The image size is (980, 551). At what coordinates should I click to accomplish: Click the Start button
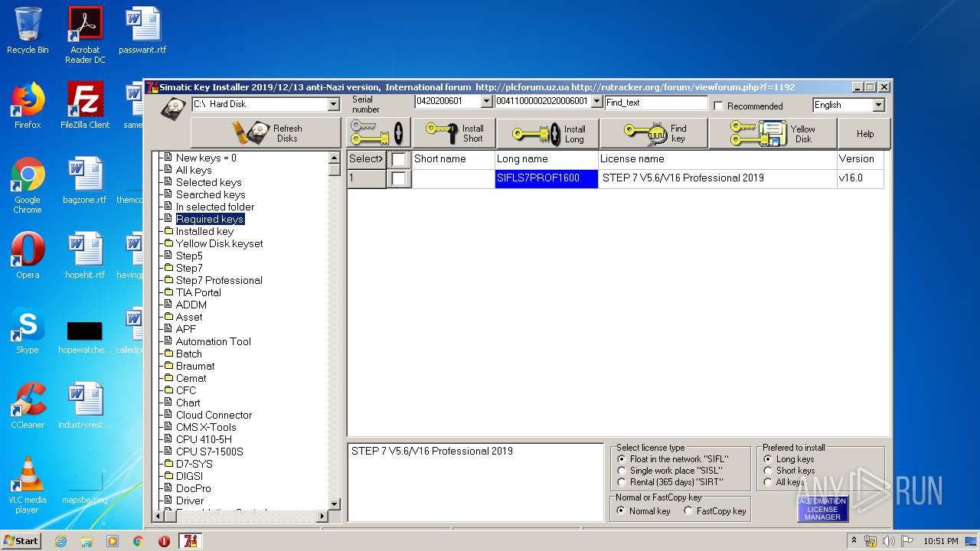click(21, 541)
